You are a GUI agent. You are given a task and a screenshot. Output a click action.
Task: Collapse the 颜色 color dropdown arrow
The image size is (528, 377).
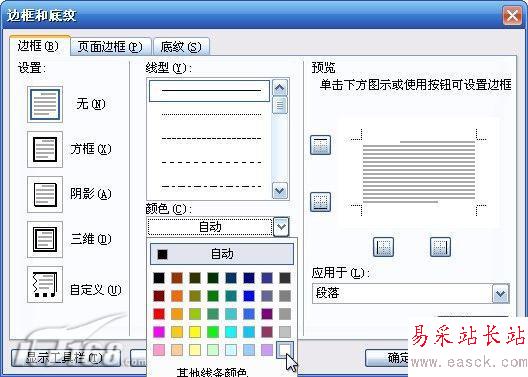coord(281,227)
